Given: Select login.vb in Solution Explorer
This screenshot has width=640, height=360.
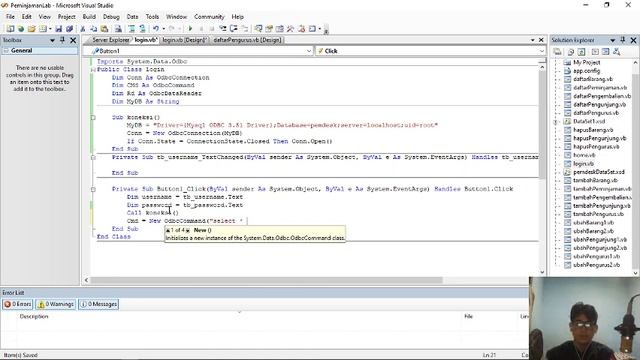Looking at the screenshot, I should coord(583,164).
